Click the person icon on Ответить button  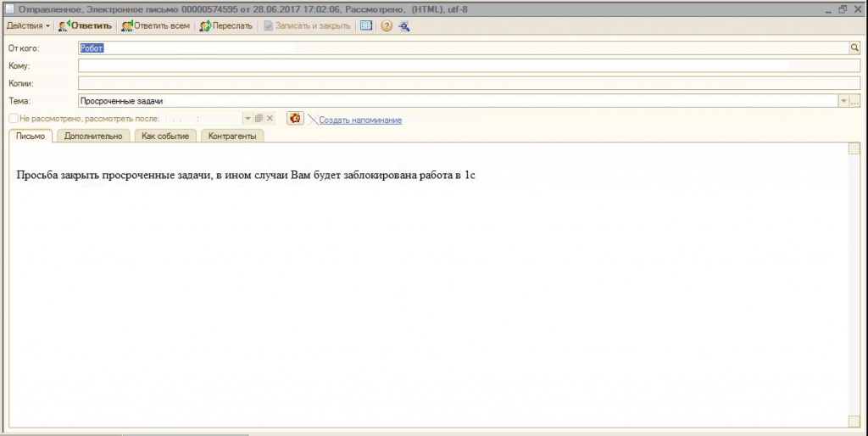[x=64, y=26]
